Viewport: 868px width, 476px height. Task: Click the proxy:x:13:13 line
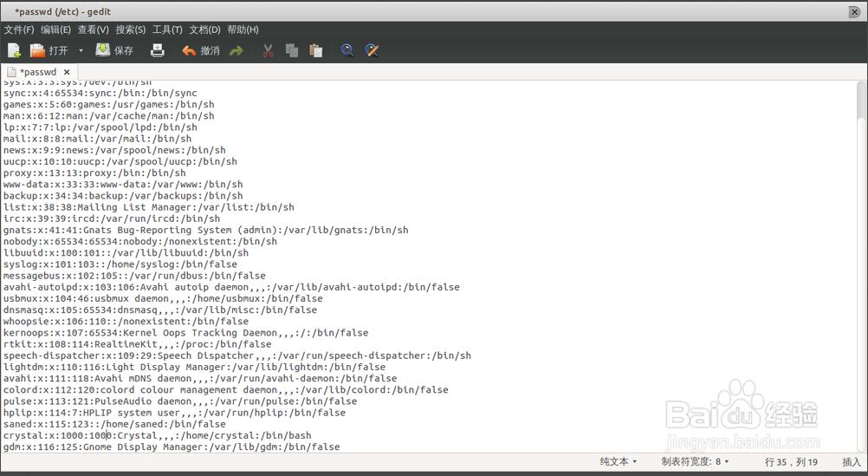click(94, 173)
